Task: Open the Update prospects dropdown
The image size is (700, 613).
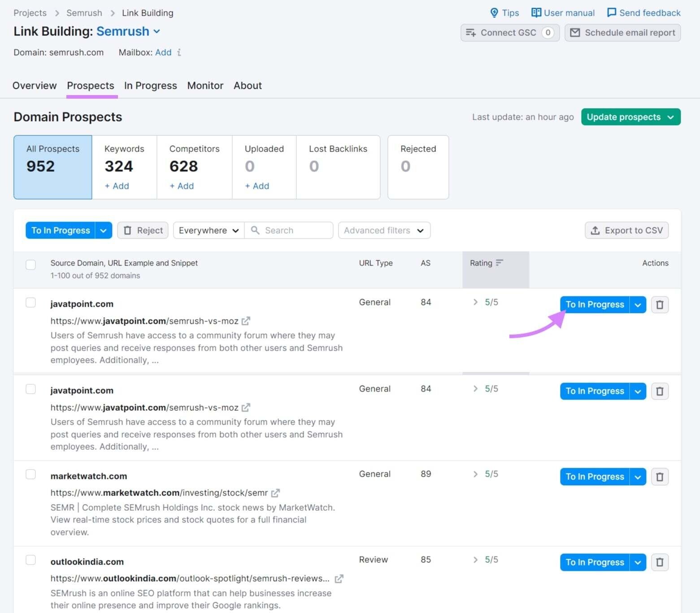Action: [670, 117]
